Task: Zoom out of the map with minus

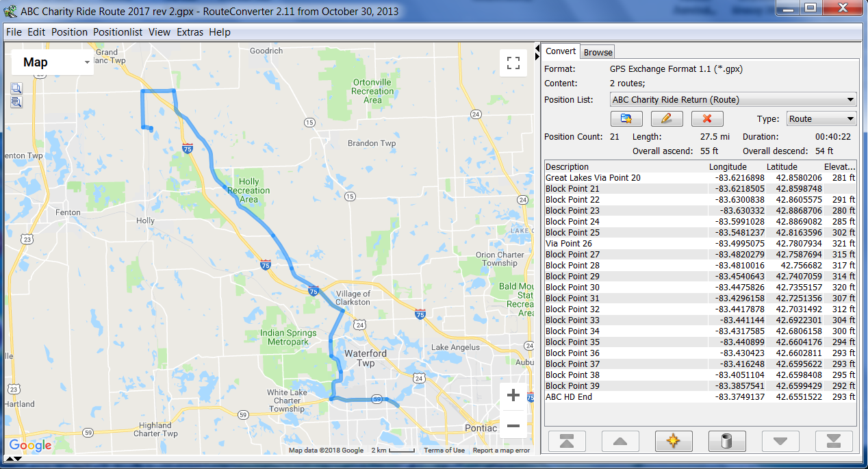Action: [513, 425]
